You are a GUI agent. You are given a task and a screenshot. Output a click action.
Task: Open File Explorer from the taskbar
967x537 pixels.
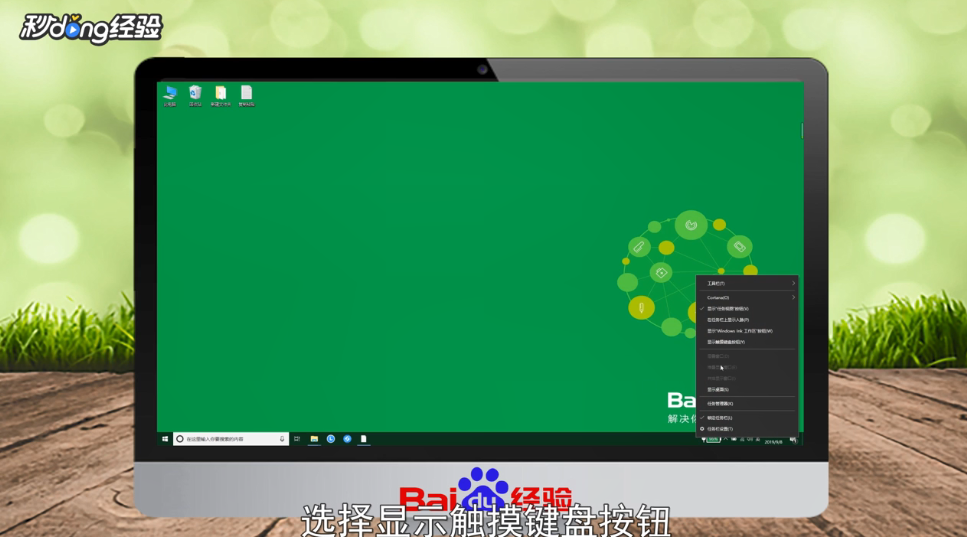pos(314,439)
